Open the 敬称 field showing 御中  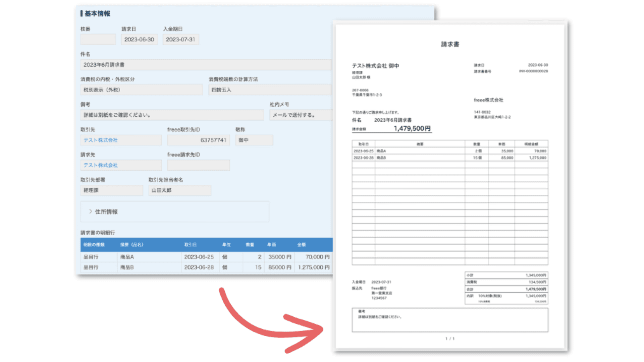click(x=254, y=140)
